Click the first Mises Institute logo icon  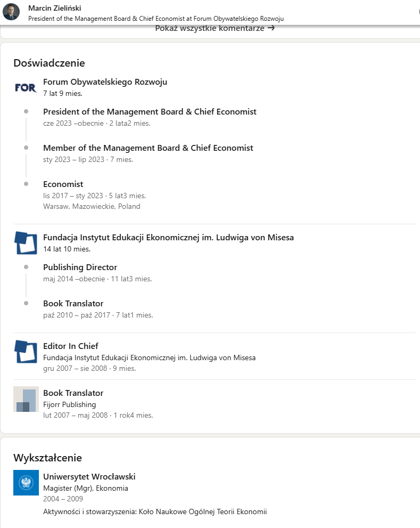tap(26, 243)
